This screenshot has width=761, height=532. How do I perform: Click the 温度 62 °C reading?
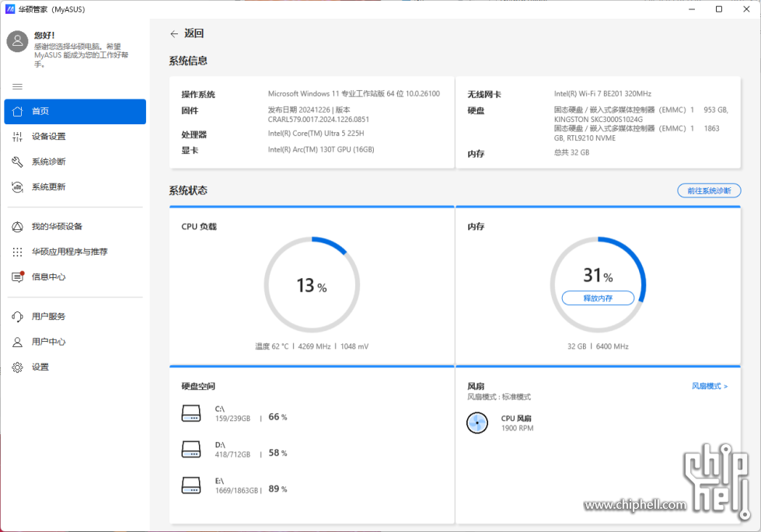[272, 346]
